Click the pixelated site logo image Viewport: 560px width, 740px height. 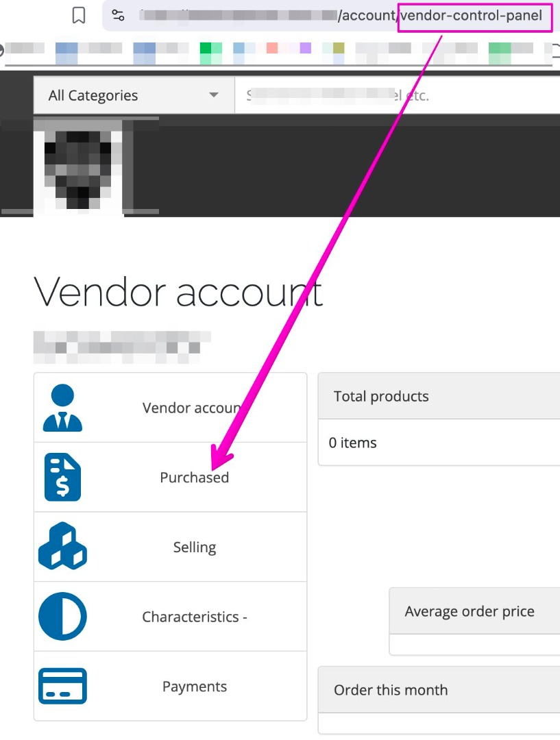coord(78,166)
